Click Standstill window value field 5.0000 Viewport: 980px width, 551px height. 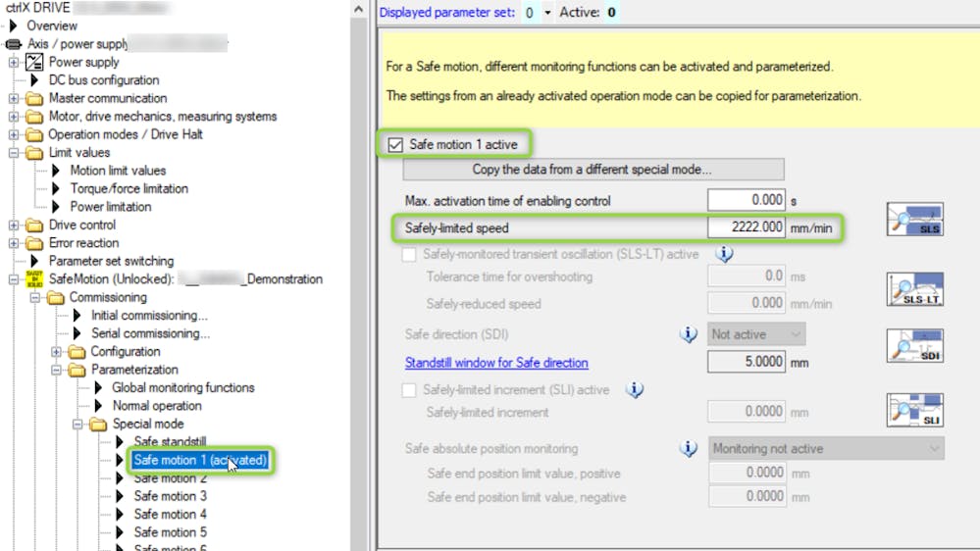click(747, 361)
